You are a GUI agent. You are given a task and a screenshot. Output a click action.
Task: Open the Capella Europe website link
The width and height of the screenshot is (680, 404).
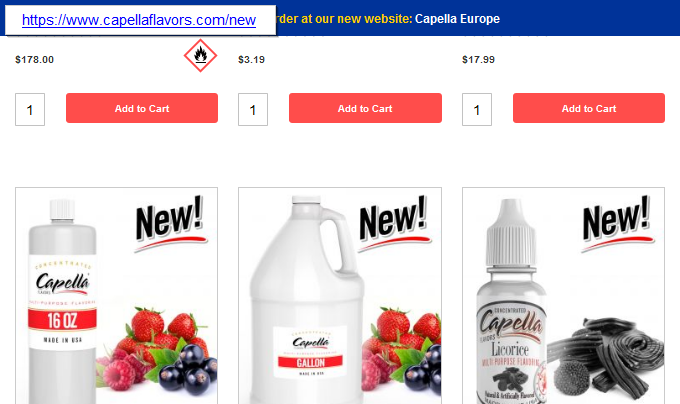point(457,19)
